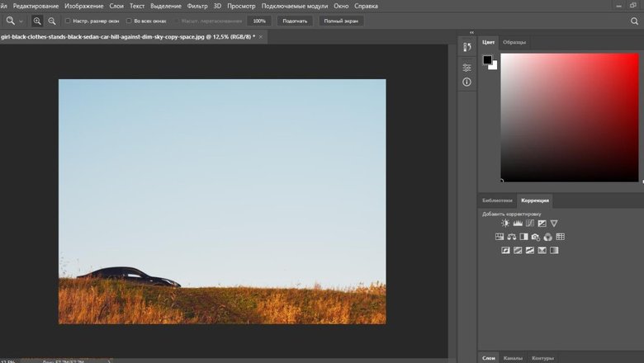644x363 pixels.
Task: Click the Подогнать button
Action: click(x=295, y=21)
